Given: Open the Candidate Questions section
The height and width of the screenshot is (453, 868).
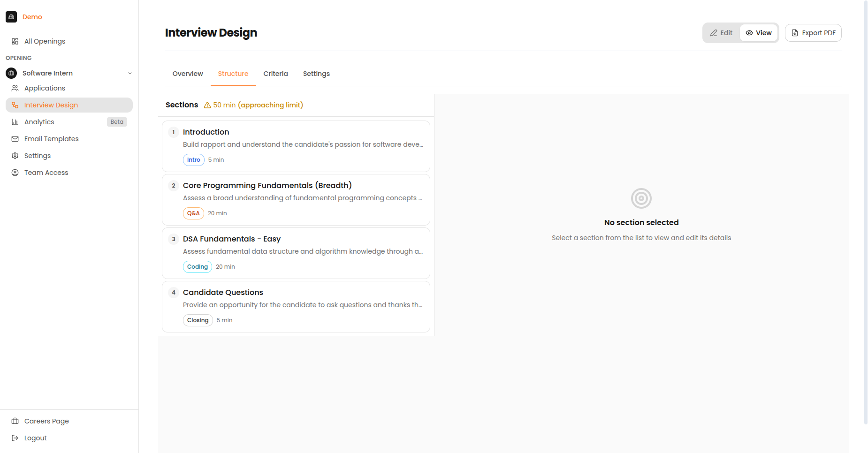Looking at the screenshot, I should tap(296, 307).
